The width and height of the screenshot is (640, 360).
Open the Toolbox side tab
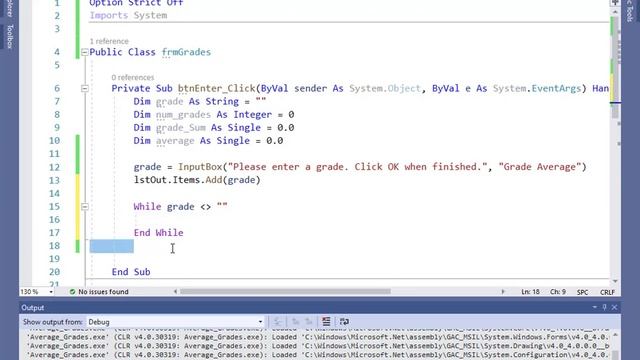[x=9, y=37]
